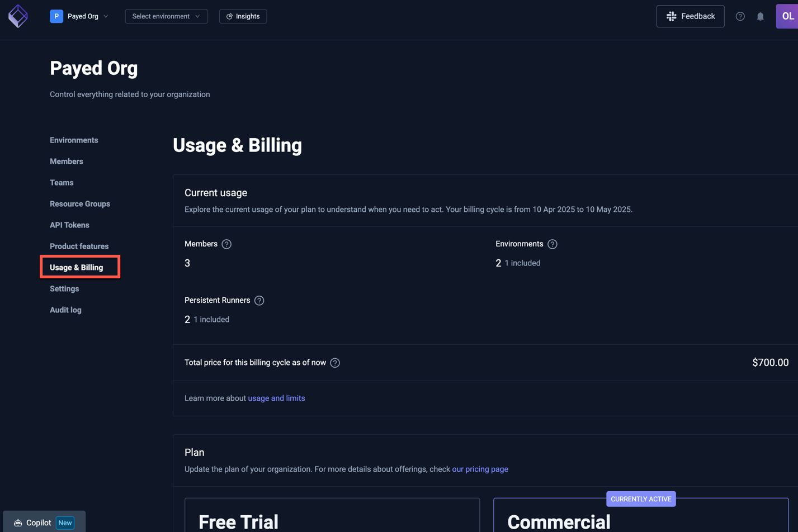Click the diamond logo in top-left corner
The height and width of the screenshot is (532, 798).
click(x=18, y=16)
